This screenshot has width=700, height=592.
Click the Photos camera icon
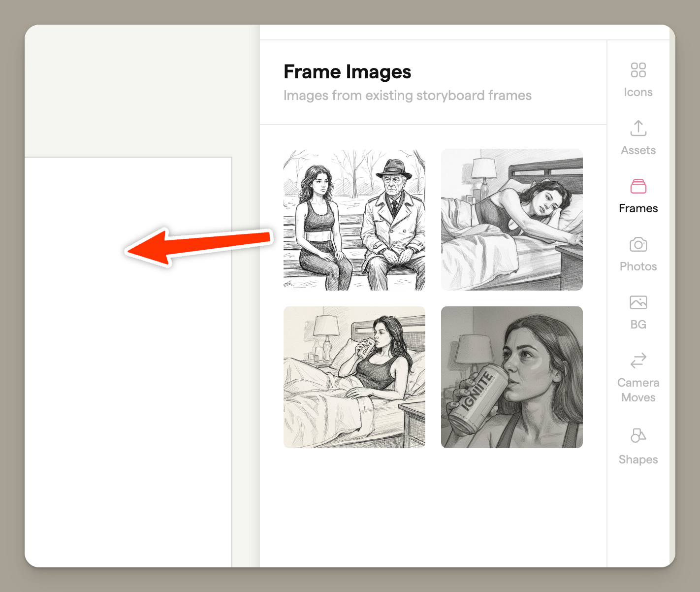pos(638,244)
